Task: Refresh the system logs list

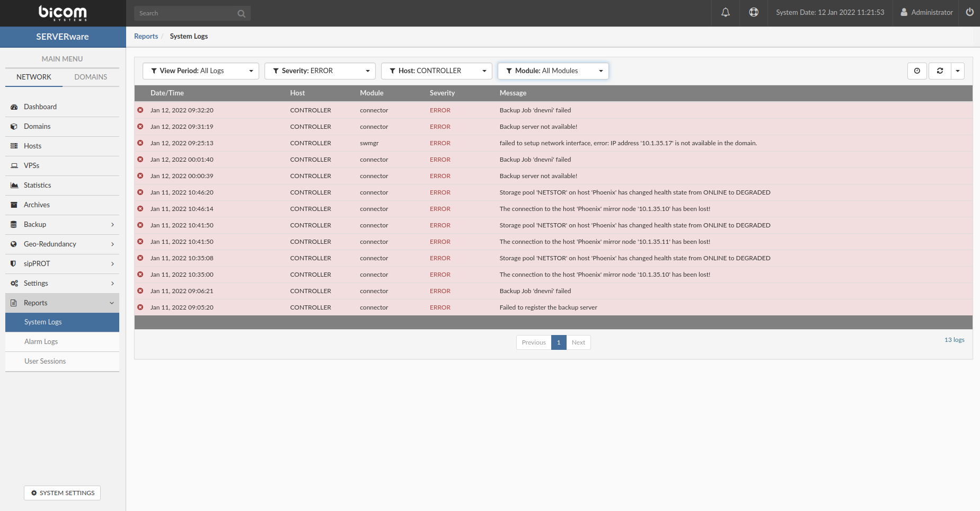Action: pyautogui.click(x=940, y=71)
